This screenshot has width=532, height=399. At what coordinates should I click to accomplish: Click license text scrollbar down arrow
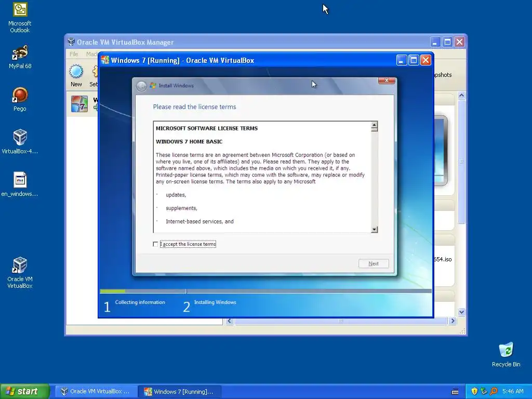point(374,229)
